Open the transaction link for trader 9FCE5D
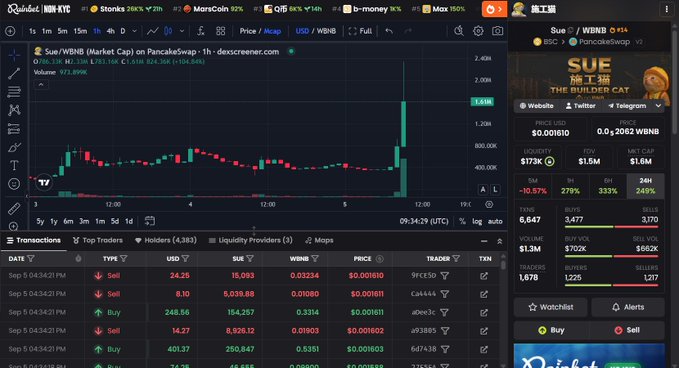Image resolution: width=679 pixels, height=368 pixels. [x=484, y=276]
